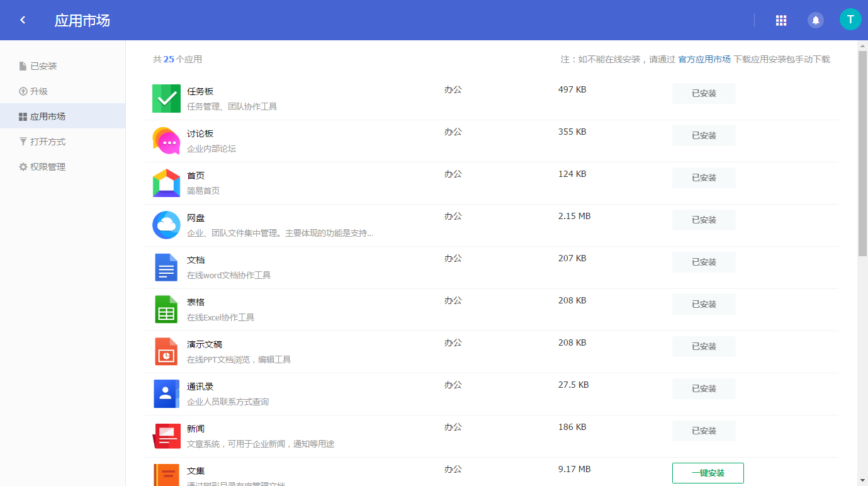Click the description 简易首页
This screenshot has width=868, height=486.
(x=203, y=191)
